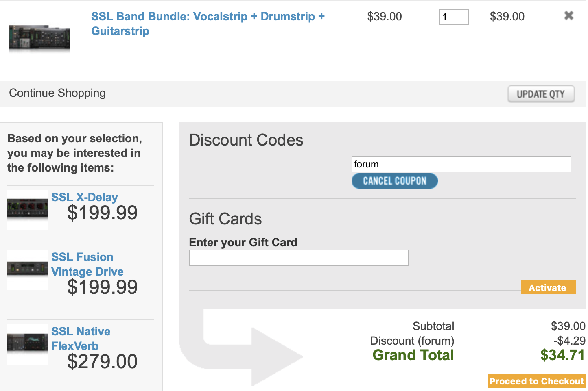Activate the gift card
Screen dimensions: 588x391
(x=548, y=287)
